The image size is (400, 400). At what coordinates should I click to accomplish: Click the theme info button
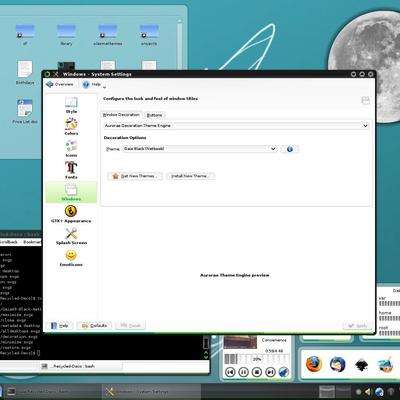[290, 149]
